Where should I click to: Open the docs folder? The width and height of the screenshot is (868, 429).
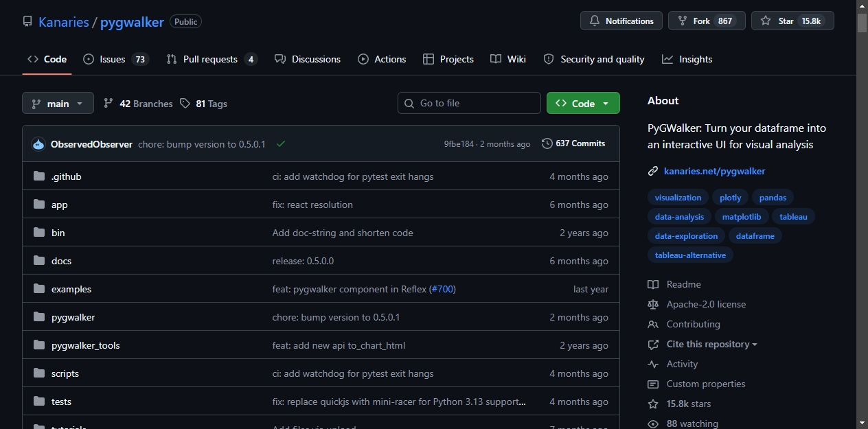pos(61,261)
